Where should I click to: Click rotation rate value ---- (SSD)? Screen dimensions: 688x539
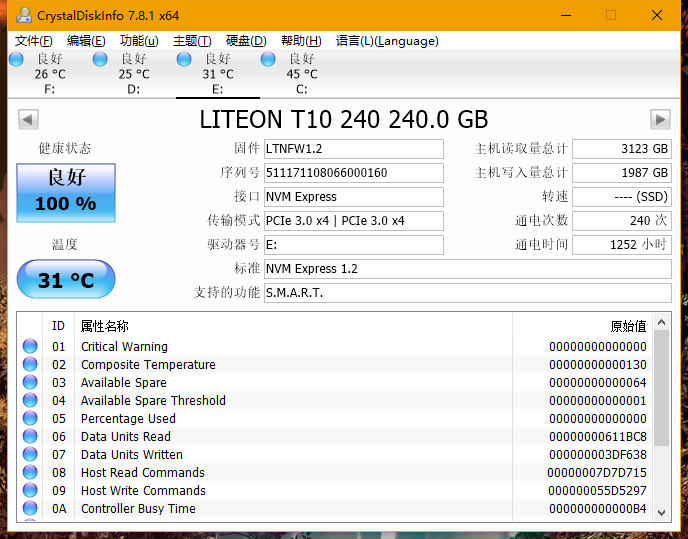click(622, 197)
